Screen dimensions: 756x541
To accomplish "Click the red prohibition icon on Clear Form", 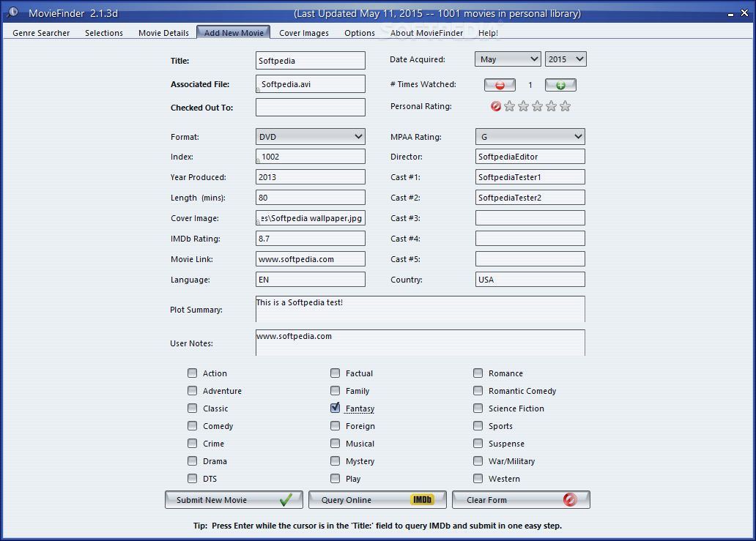I will [570, 499].
